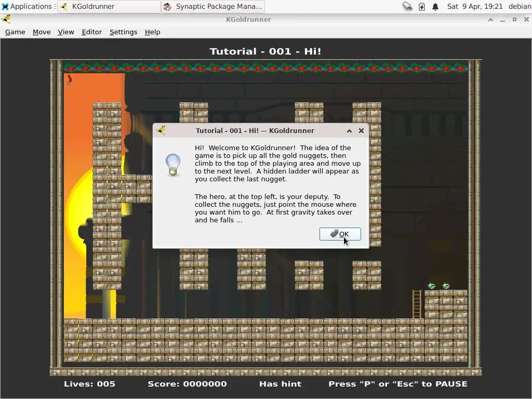Open the Game menu

(x=15, y=32)
